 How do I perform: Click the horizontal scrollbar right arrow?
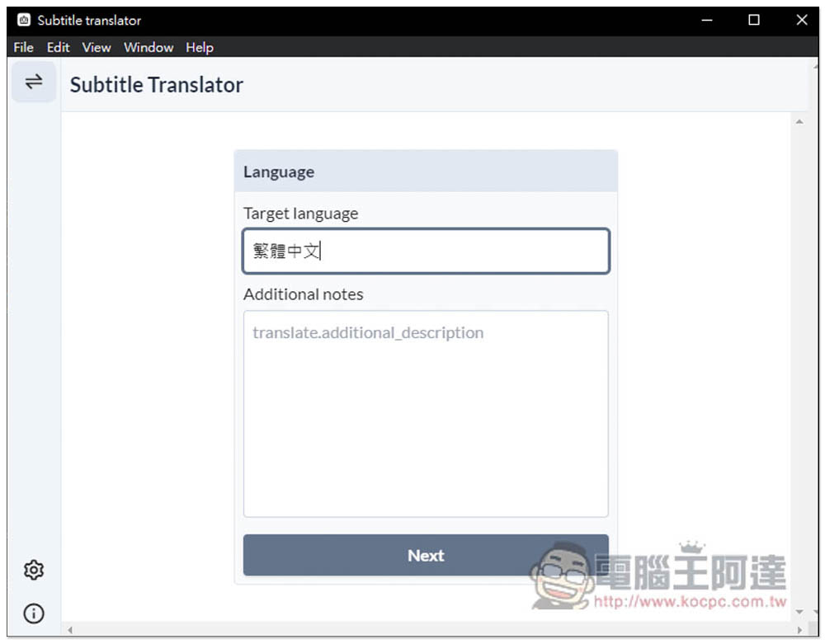point(799,629)
